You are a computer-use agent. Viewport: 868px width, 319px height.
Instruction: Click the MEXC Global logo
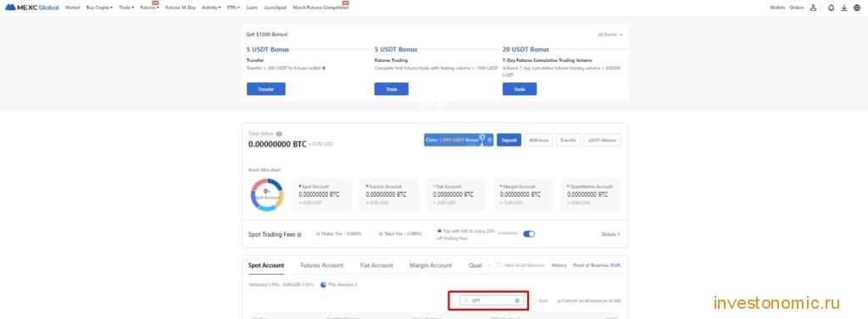(x=31, y=8)
